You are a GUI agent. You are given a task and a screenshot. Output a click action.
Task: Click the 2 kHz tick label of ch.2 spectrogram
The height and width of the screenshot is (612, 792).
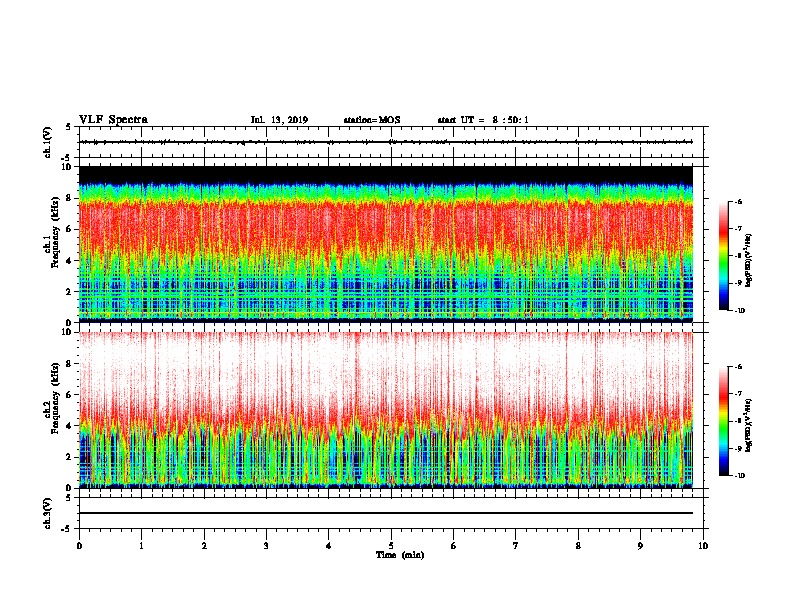(x=69, y=457)
